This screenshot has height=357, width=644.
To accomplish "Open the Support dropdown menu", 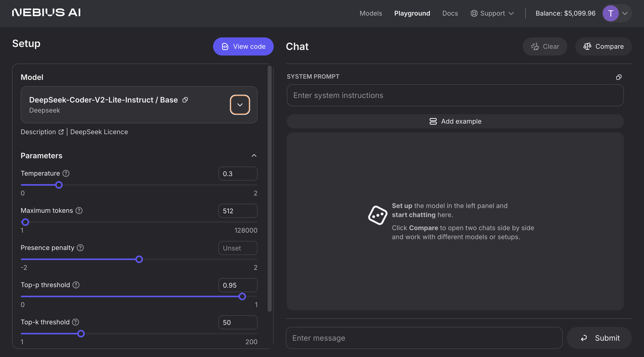I will pos(492,13).
